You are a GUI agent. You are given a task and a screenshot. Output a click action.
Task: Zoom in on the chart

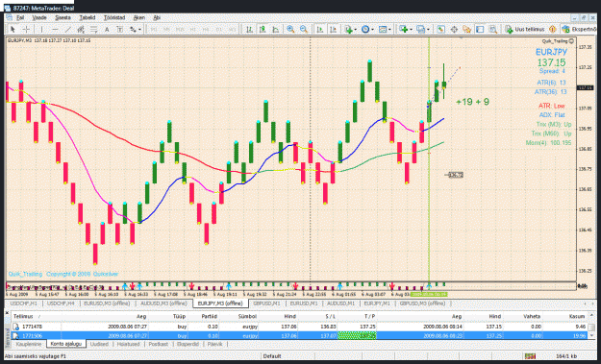(x=290, y=30)
